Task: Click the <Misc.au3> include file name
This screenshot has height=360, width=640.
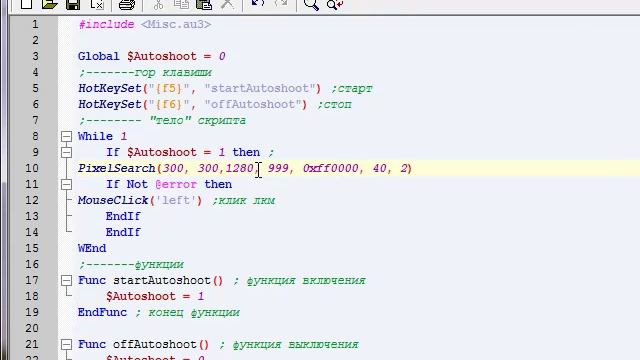Action: 176,24
